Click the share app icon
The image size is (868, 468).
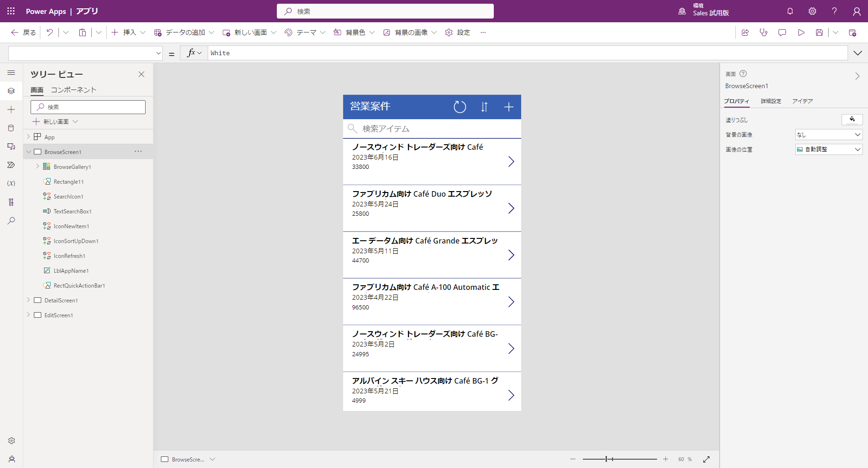(745, 32)
